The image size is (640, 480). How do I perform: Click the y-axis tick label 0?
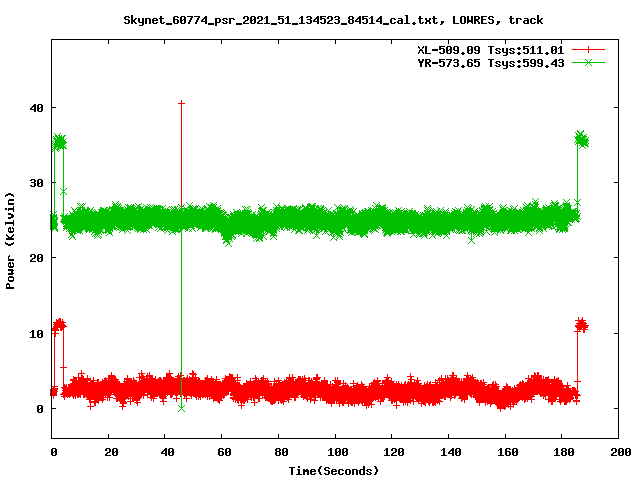pyautogui.click(x=40, y=409)
